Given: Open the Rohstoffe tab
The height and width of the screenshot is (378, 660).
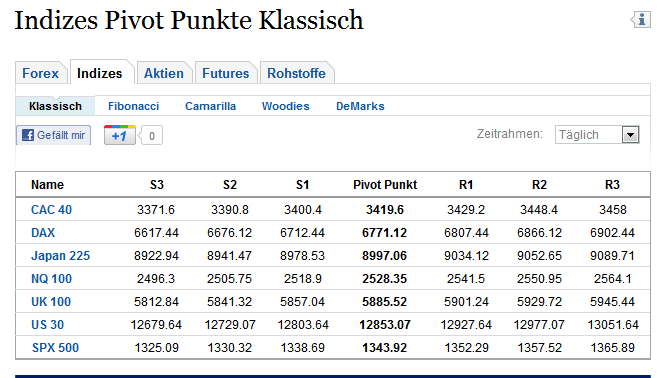Looking at the screenshot, I should pos(296,73).
